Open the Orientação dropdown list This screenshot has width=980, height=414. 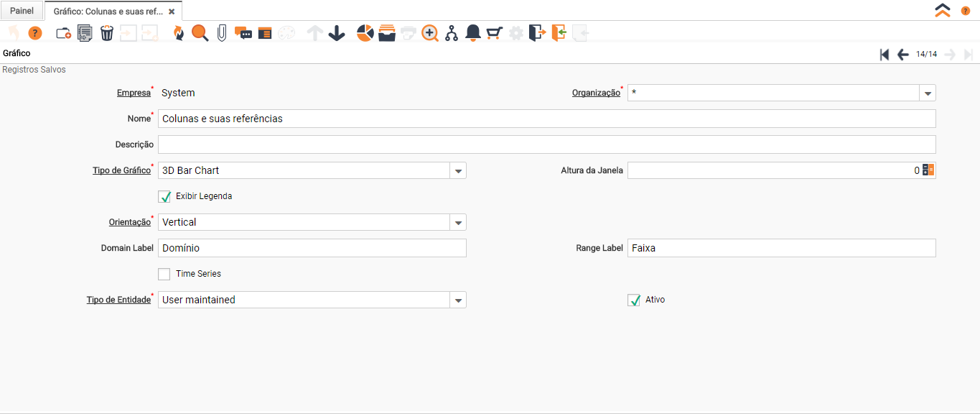458,222
